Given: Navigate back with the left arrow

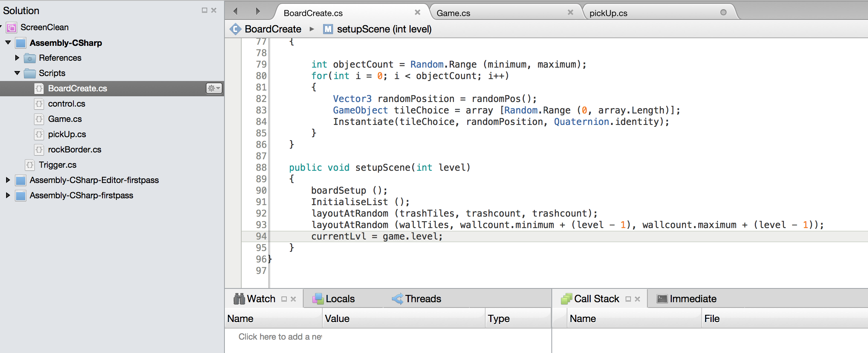Looking at the screenshot, I should coord(236,11).
